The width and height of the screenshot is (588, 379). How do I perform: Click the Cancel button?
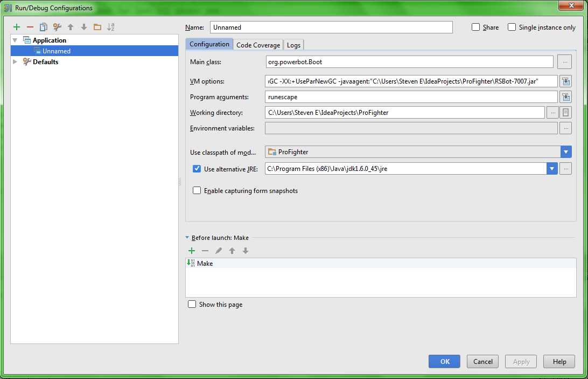(x=482, y=361)
